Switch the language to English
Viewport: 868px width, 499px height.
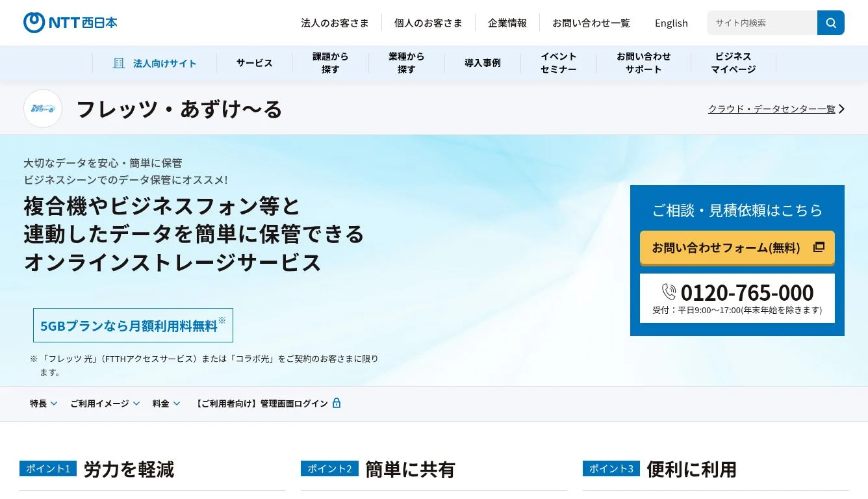coord(671,23)
